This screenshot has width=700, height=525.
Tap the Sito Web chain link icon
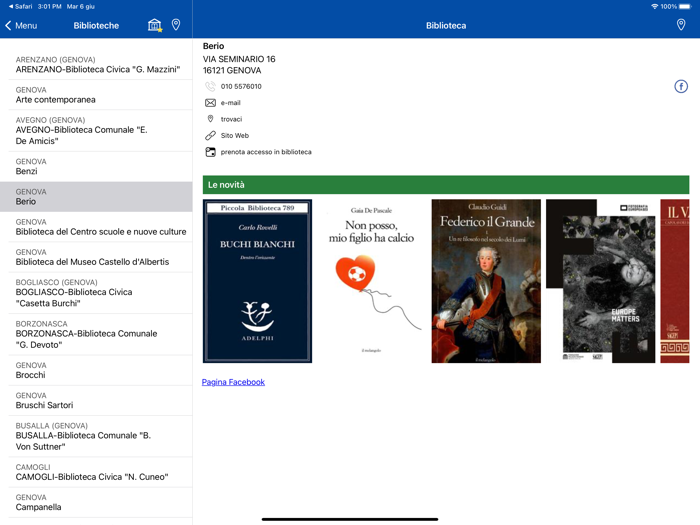coord(210,135)
